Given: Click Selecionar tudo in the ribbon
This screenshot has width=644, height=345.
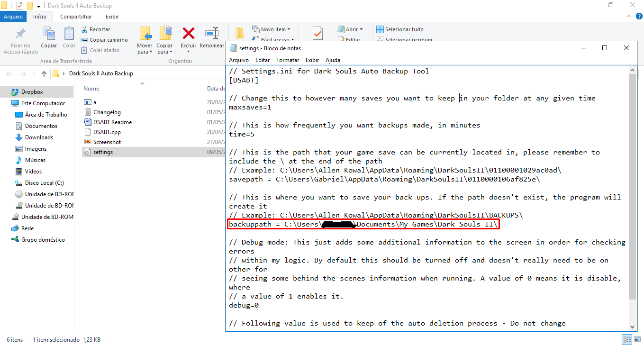Looking at the screenshot, I should pyautogui.click(x=400, y=29).
